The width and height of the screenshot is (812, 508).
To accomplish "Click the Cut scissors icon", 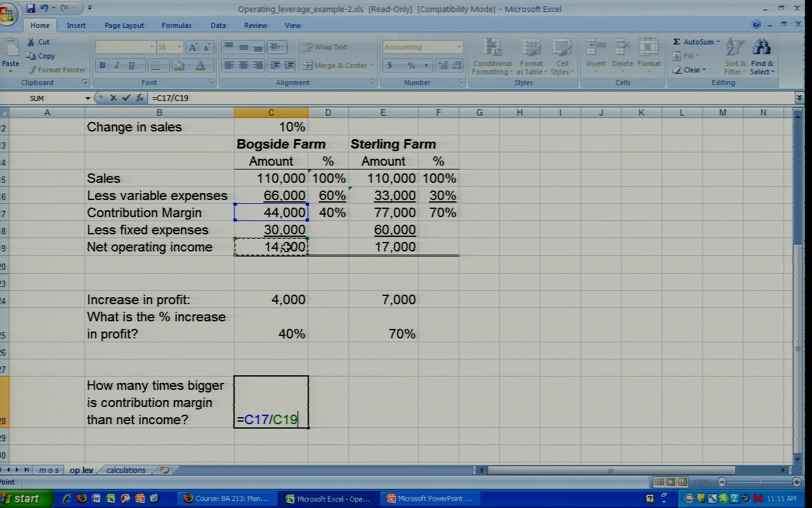I will click(31, 42).
